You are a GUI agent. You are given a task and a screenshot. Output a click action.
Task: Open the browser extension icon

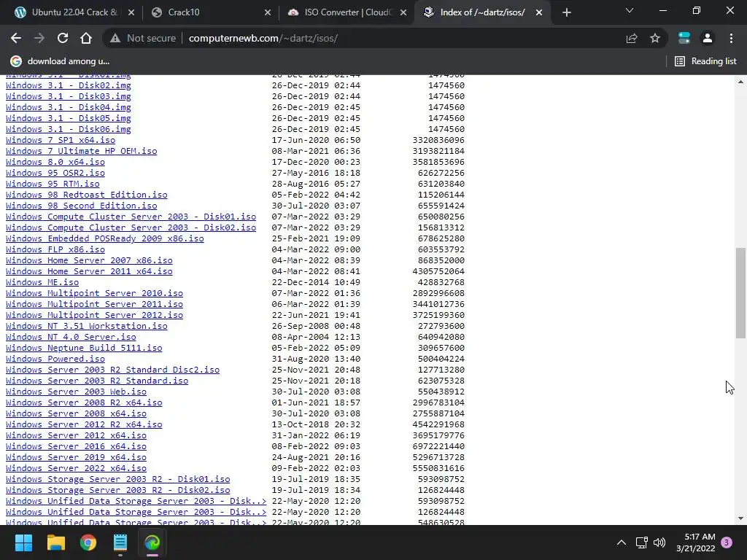684,38
